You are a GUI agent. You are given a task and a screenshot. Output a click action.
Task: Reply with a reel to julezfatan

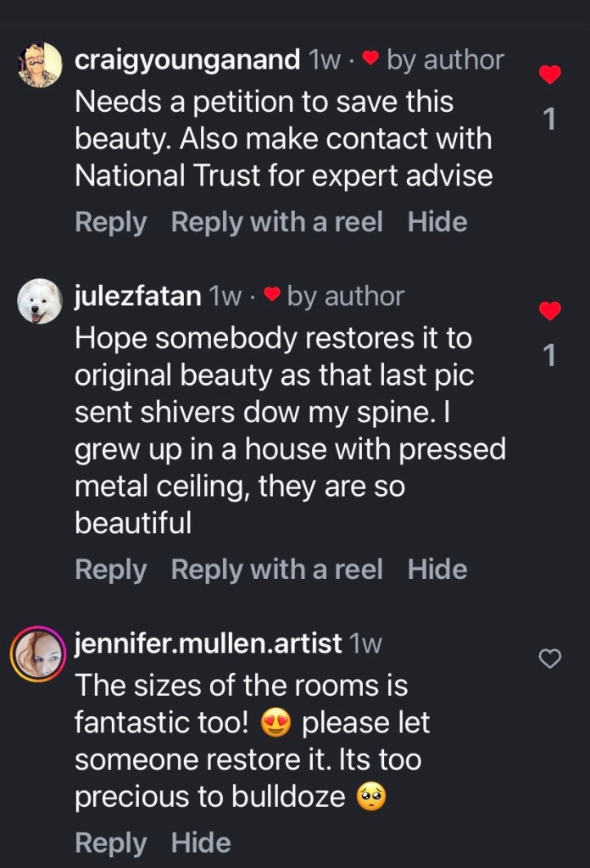(x=276, y=570)
